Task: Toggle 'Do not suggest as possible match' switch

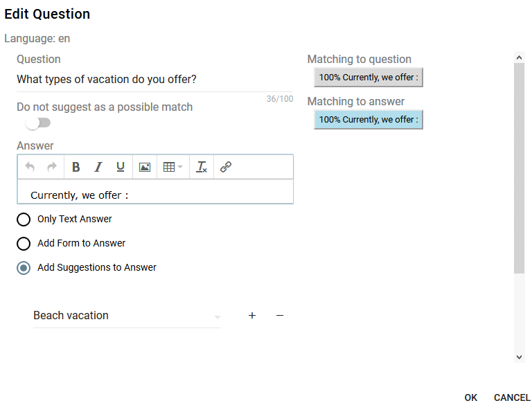Action: (x=38, y=123)
